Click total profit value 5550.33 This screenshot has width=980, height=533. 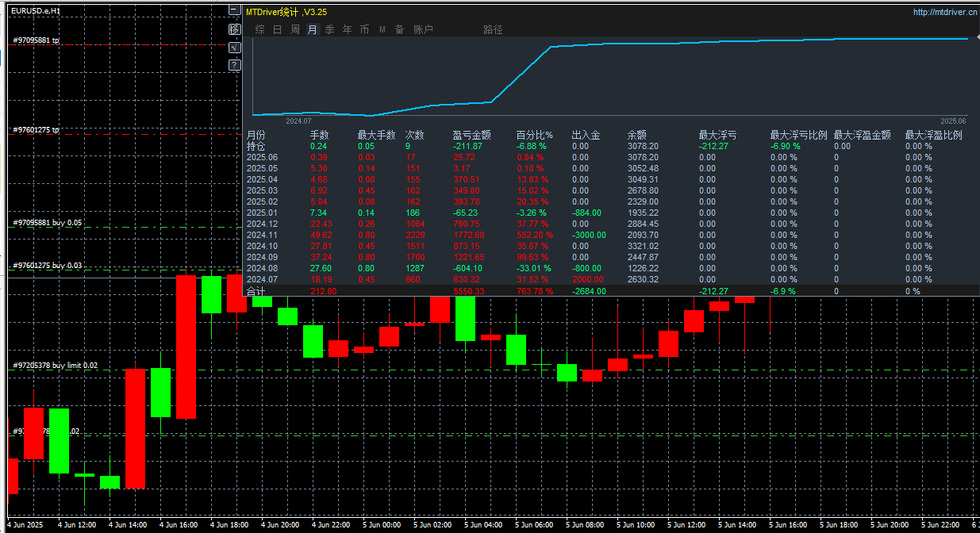[x=468, y=291]
